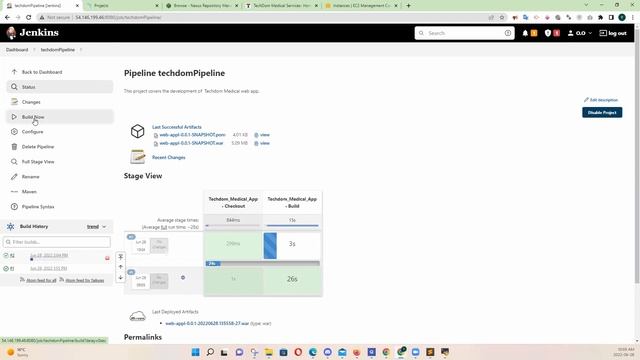640x360 pixels.
Task: Click the artifacts package box icon
Action: 138,131
